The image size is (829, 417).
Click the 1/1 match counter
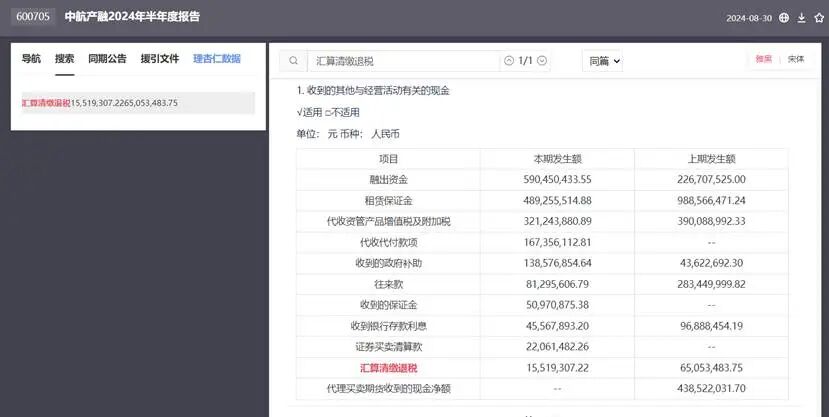coord(526,61)
